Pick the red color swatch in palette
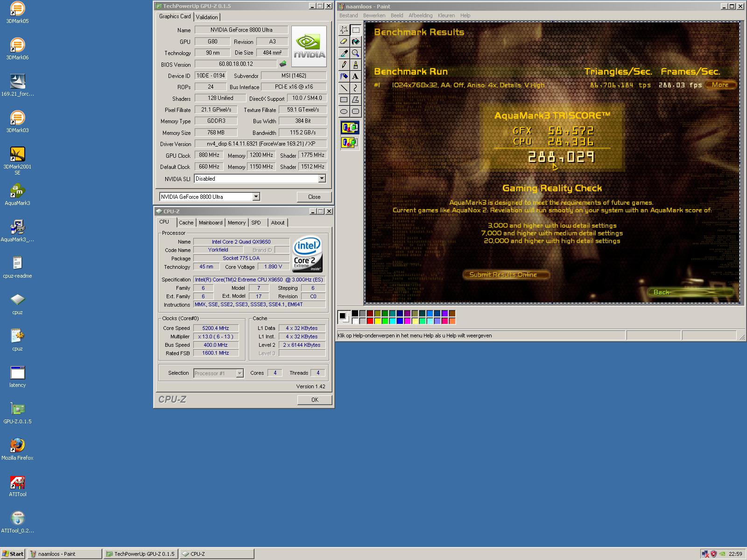The width and height of the screenshot is (747, 560). (x=370, y=321)
